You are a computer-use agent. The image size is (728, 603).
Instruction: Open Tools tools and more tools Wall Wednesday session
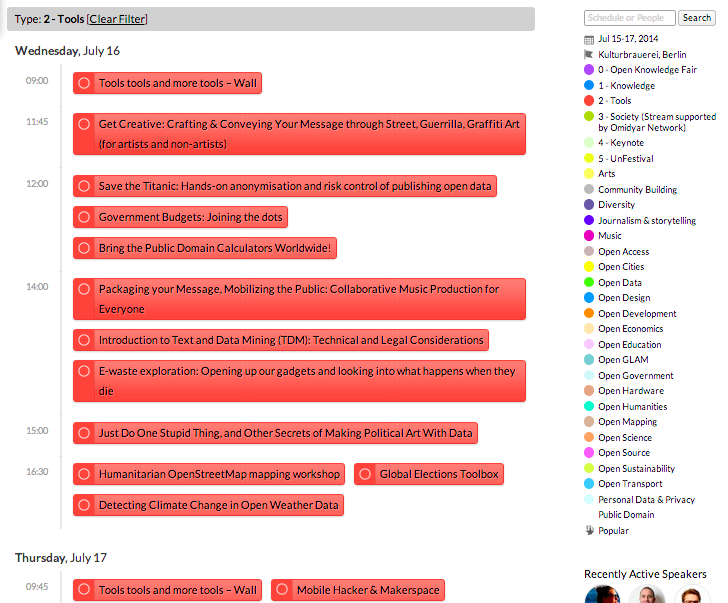coord(177,83)
